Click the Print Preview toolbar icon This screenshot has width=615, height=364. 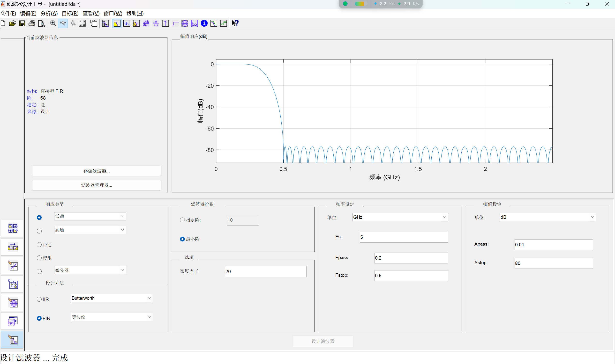42,23
